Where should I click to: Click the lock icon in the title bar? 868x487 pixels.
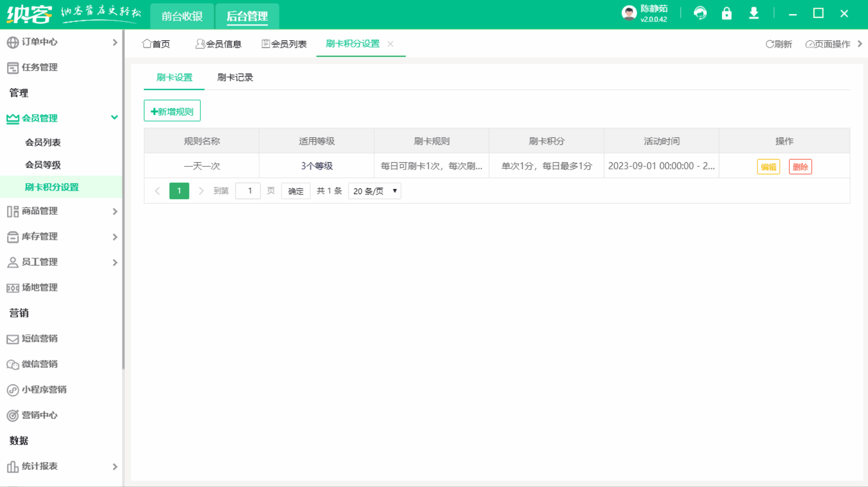coord(726,13)
